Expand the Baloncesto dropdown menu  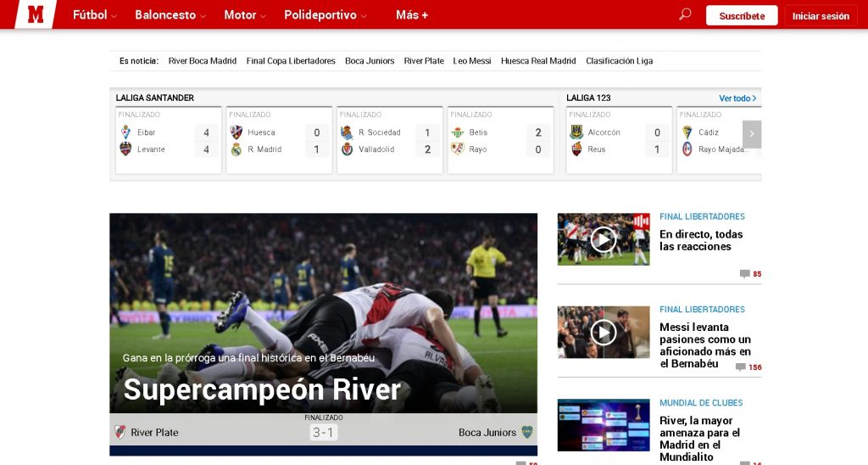click(x=170, y=15)
